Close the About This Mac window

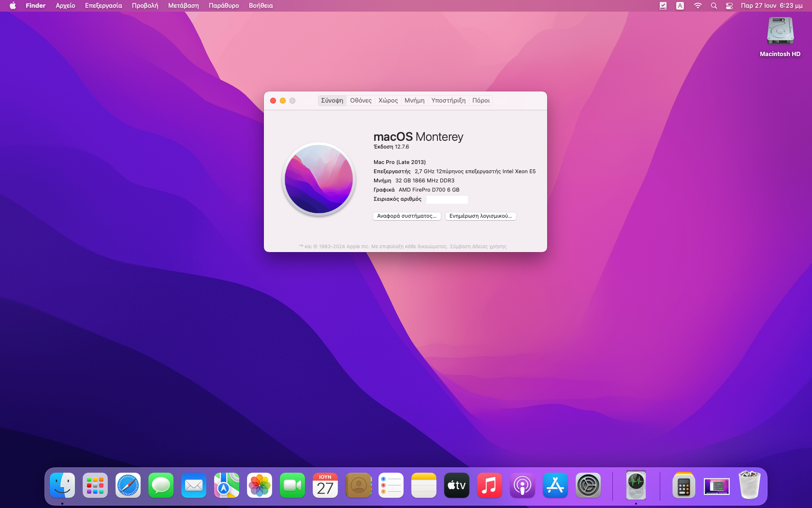(x=273, y=101)
